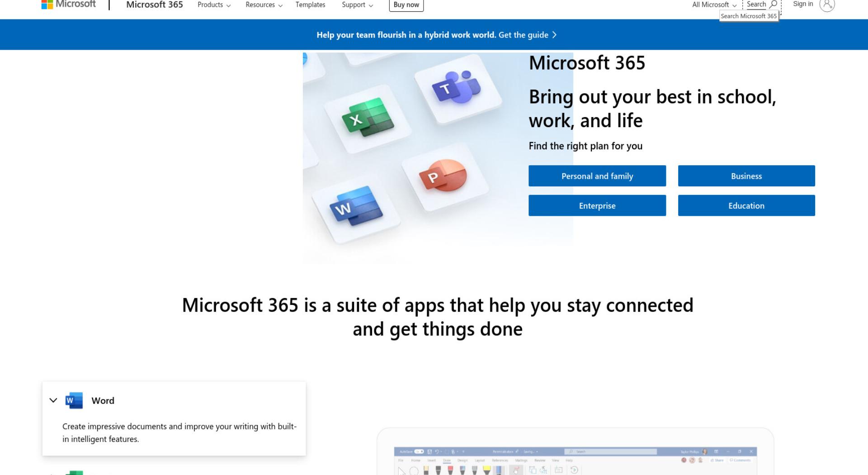Click the Word app icon in list

74,401
